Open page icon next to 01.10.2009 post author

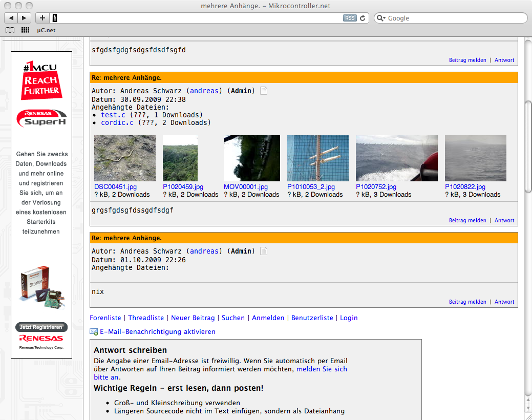point(264,251)
